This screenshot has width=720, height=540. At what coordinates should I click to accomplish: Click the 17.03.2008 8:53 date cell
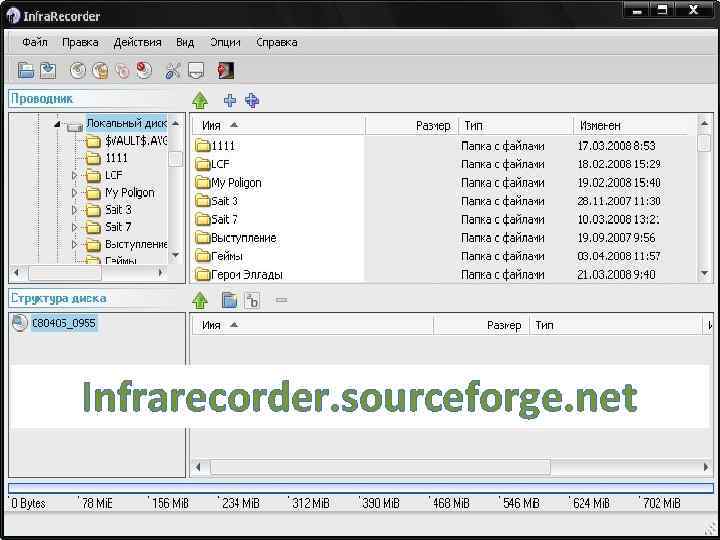point(616,146)
